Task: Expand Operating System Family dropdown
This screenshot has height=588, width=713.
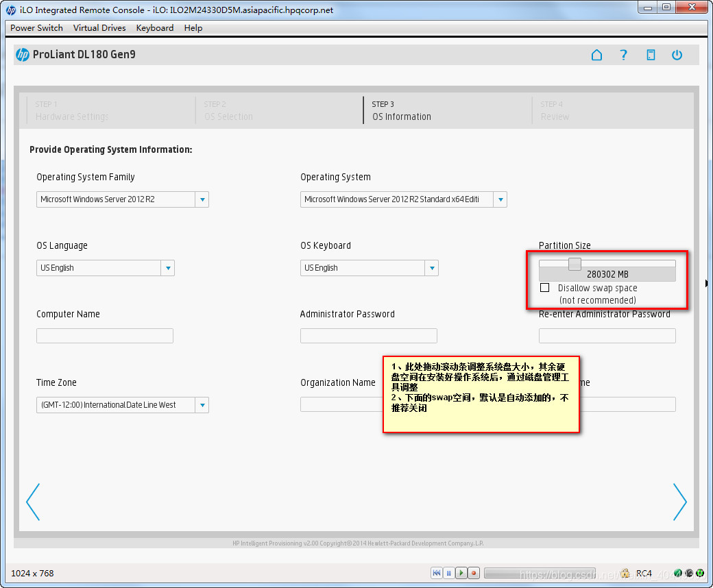Action: pyautogui.click(x=202, y=199)
